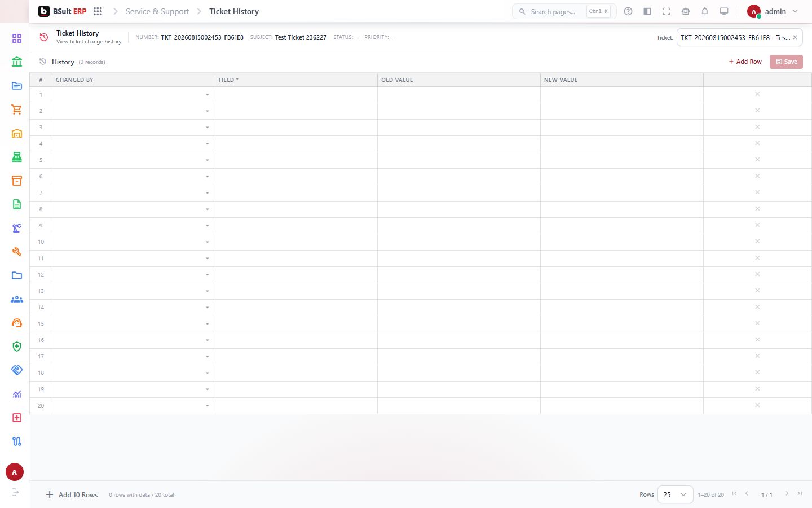Open the Changed By dropdown in row 10
This screenshot has width=812, height=508.
coord(207,242)
